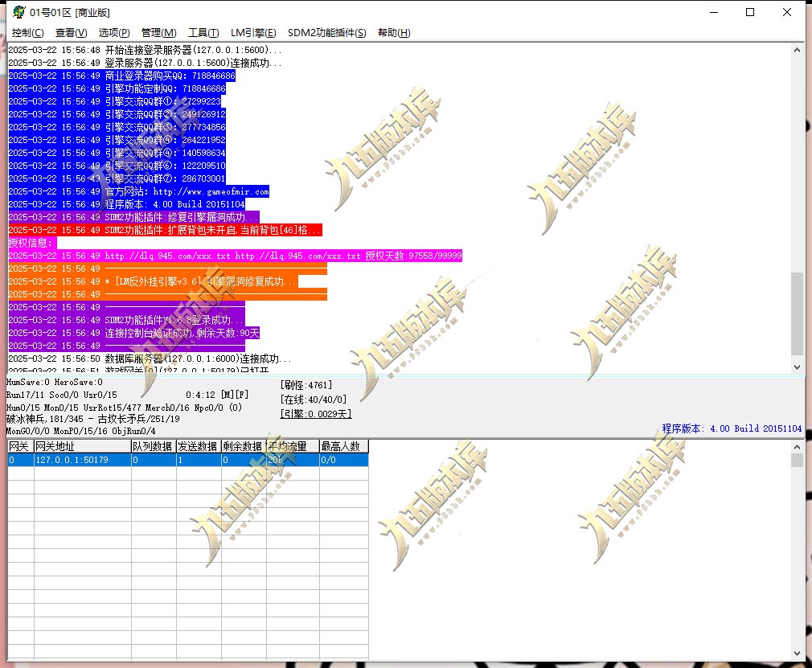This screenshot has height=668, width=812.
Task: Open the 帮助(H) menu
Action: click(394, 33)
